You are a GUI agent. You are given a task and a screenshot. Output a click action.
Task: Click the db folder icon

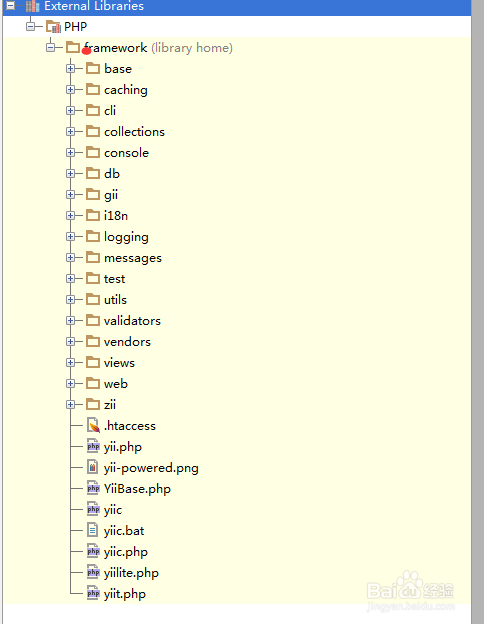[x=93, y=173]
